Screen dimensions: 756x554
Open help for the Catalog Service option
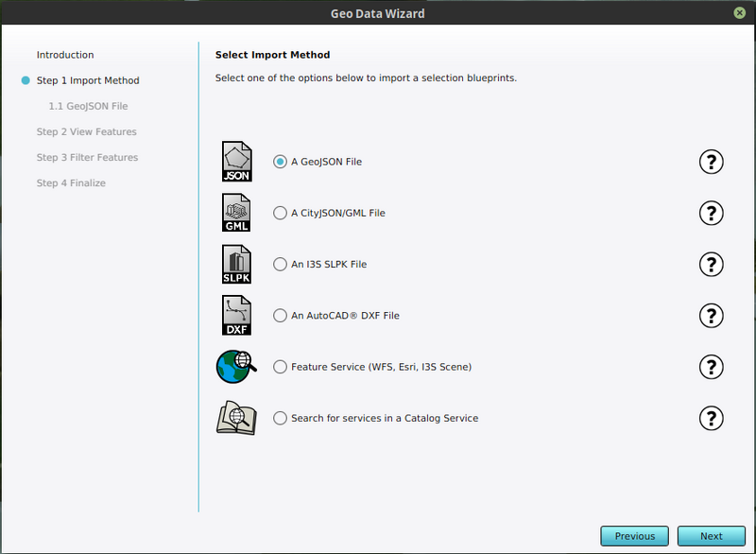click(x=712, y=418)
